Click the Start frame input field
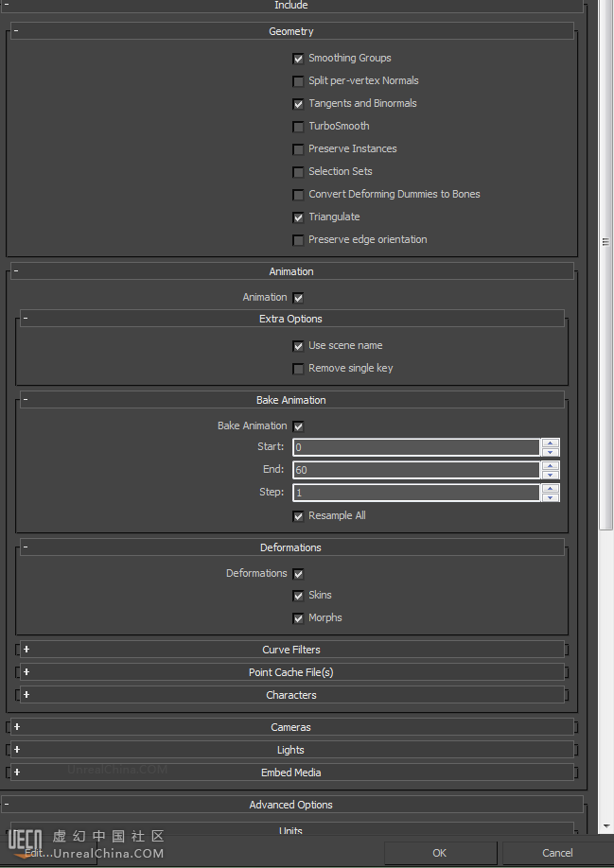Viewport: 614px width, 868px height. point(415,447)
